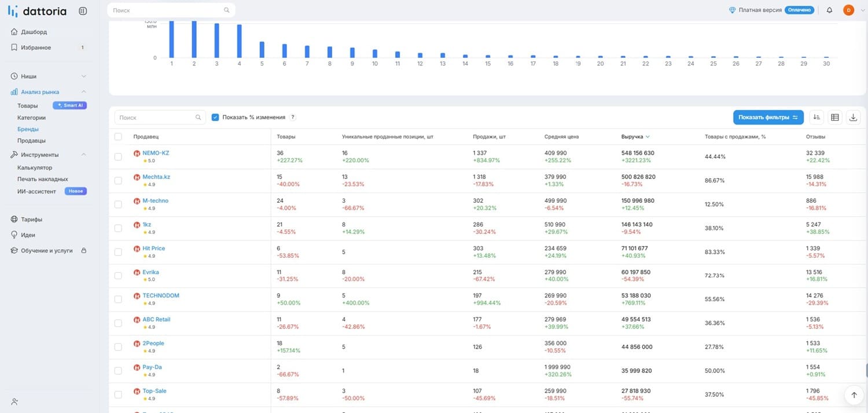Jump back to top with the arrow button
The image size is (868, 413).
click(x=854, y=395)
